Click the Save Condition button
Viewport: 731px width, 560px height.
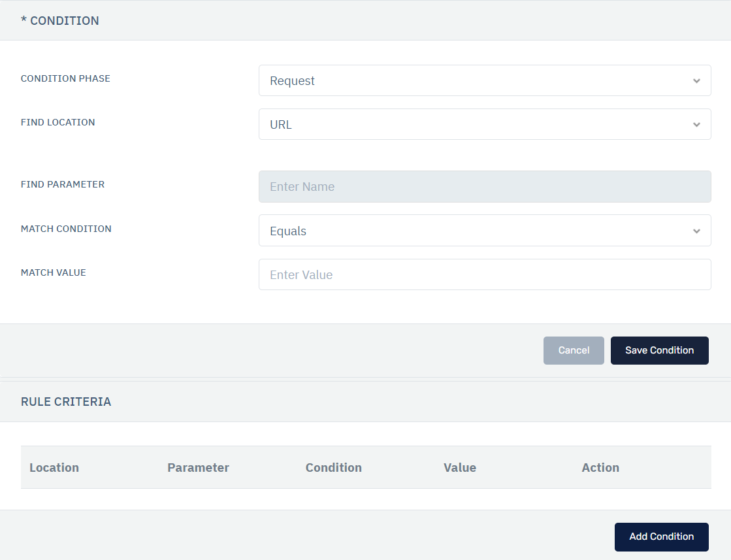click(x=659, y=350)
